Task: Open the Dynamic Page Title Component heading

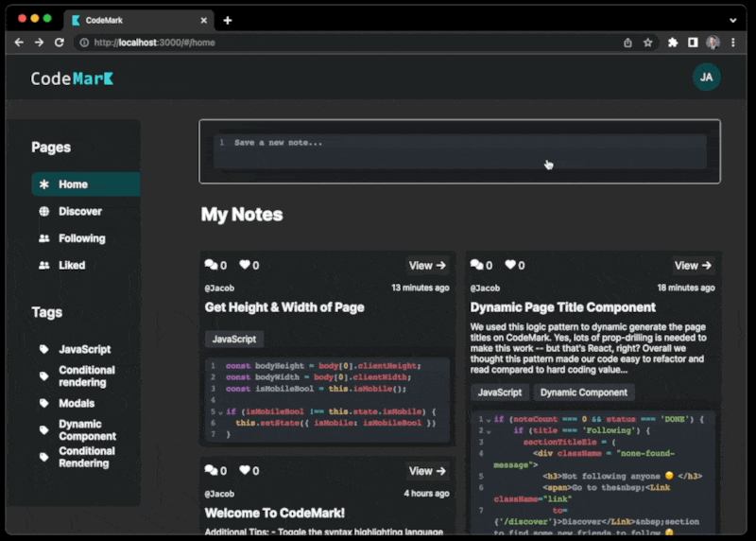Action: pos(562,307)
